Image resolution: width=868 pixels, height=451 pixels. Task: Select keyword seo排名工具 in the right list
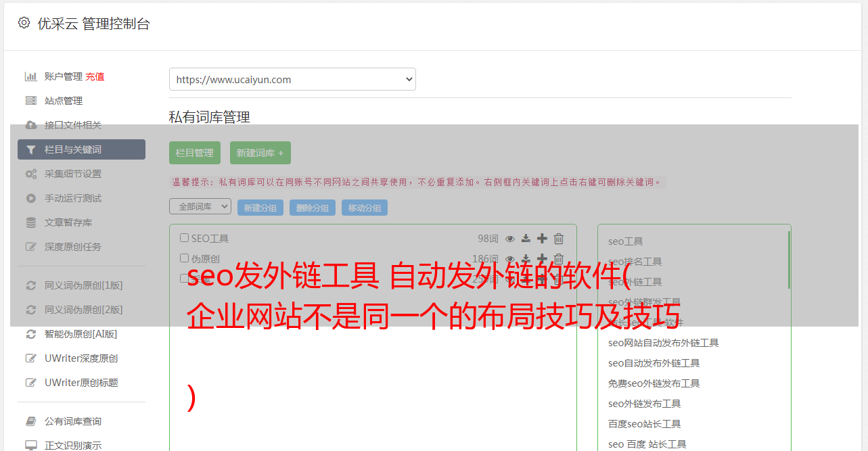pyautogui.click(x=635, y=262)
